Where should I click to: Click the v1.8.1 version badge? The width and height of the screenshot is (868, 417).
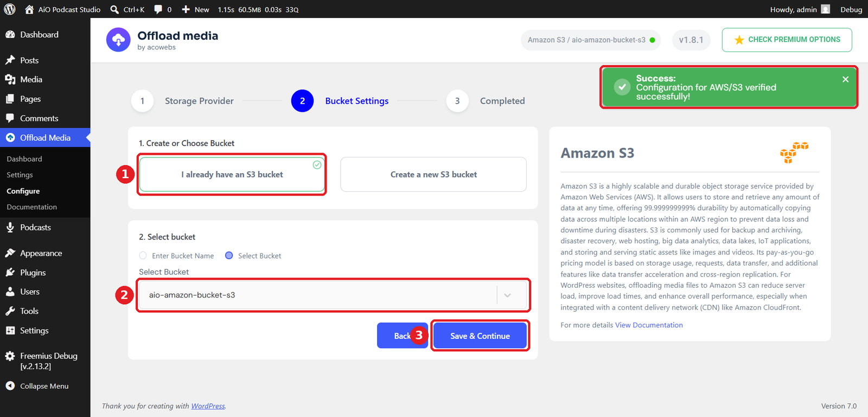point(691,40)
